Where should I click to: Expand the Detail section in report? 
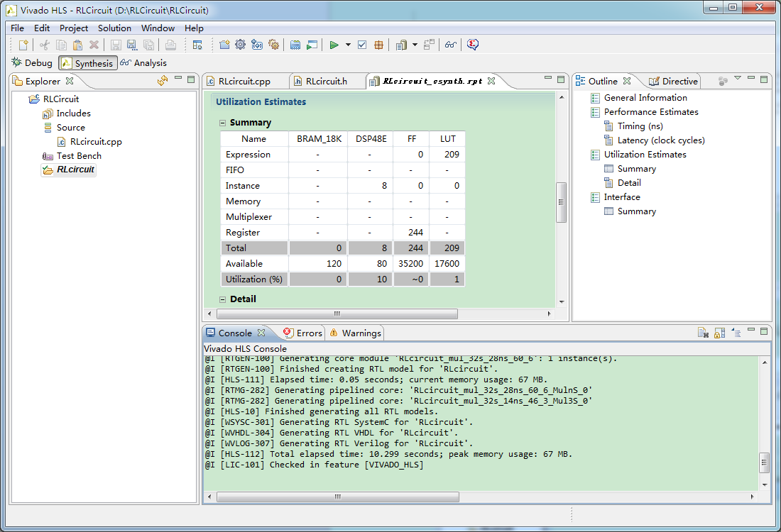(x=222, y=299)
